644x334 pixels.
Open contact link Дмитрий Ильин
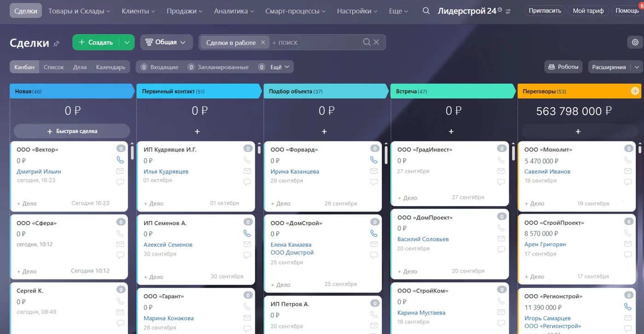(39, 171)
